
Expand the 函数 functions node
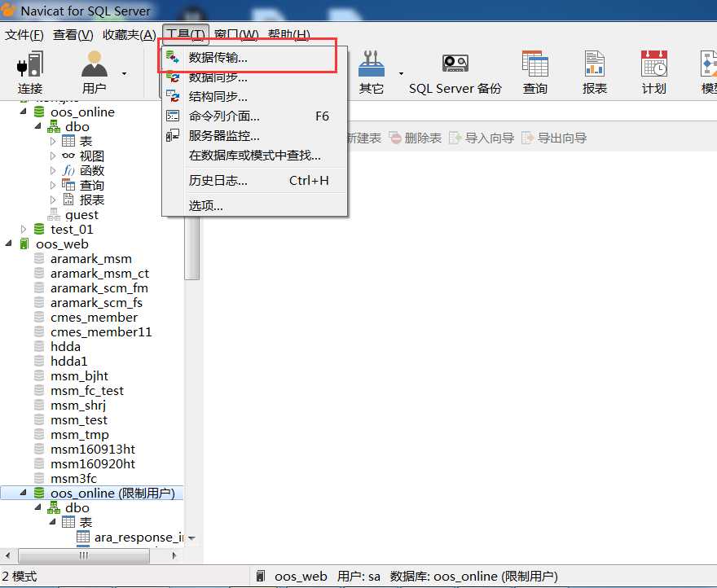tap(53, 170)
